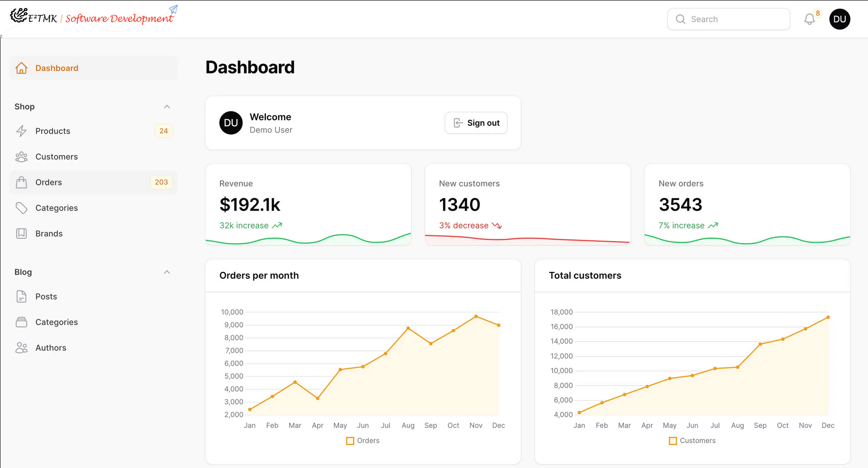
Task: Click the '7% increase' text
Action: tap(681, 225)
